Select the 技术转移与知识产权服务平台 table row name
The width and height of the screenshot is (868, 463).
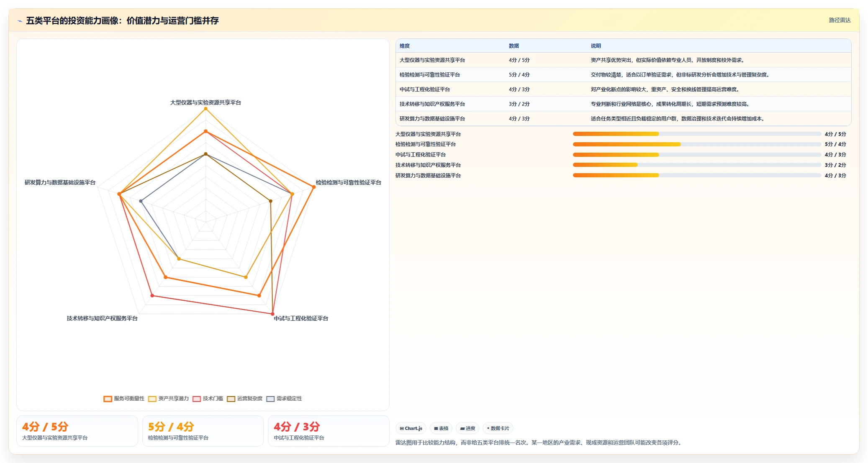pyautogui.click(x=432, y=104)
